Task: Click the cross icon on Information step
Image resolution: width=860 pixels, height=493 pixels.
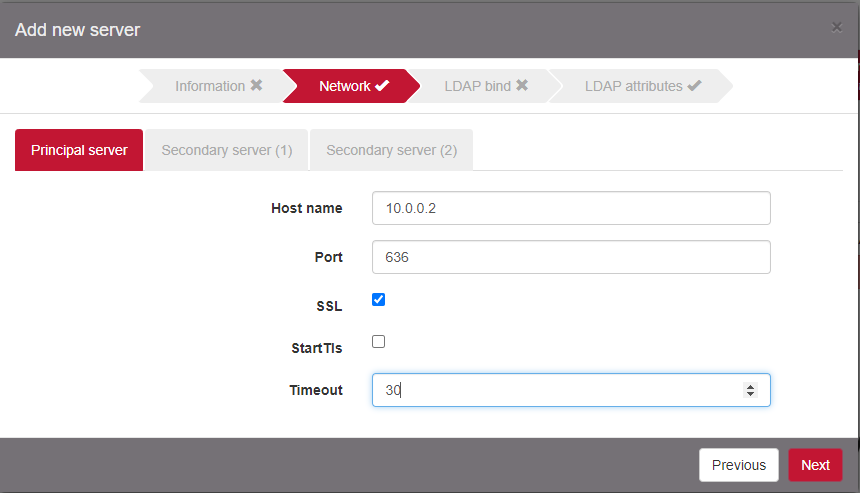Action: [x=257, y=86]
